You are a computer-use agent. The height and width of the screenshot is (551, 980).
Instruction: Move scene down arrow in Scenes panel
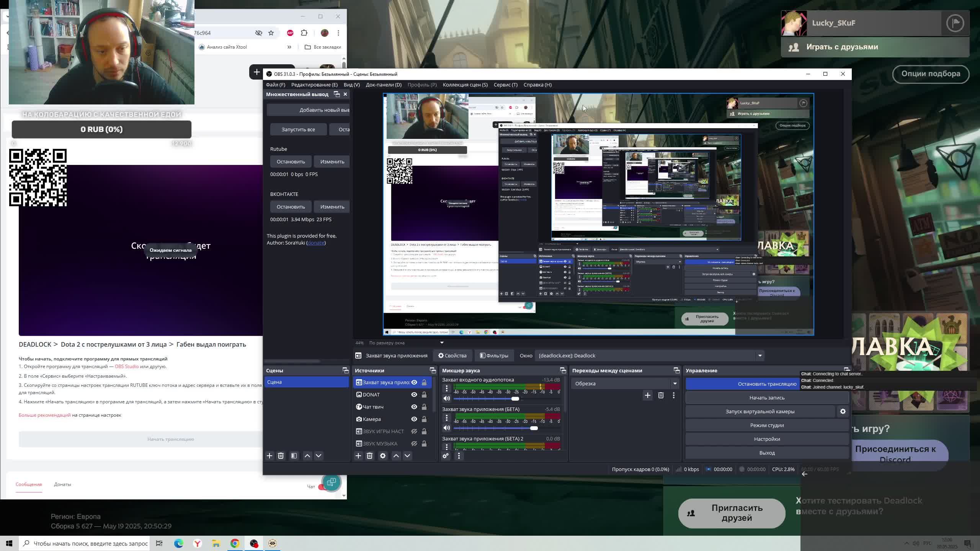pyautogui.click(x=318, y=456)
